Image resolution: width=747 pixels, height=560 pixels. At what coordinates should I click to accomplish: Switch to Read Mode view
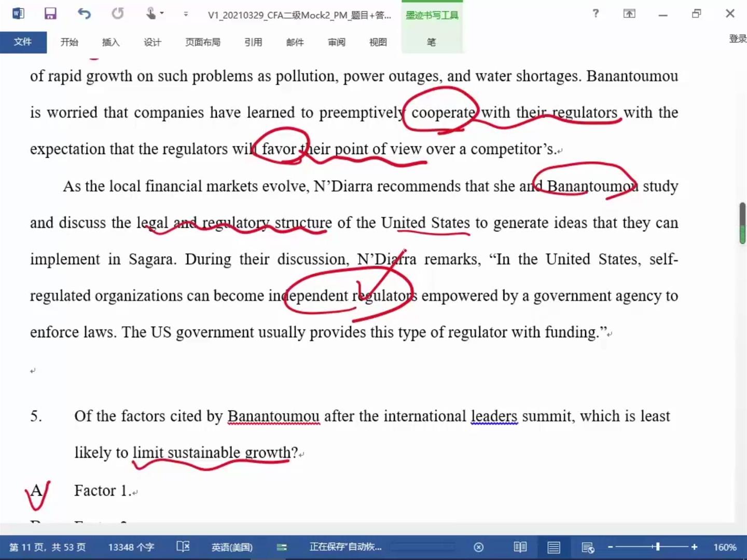pyautogui.click(x=520, y=547)
